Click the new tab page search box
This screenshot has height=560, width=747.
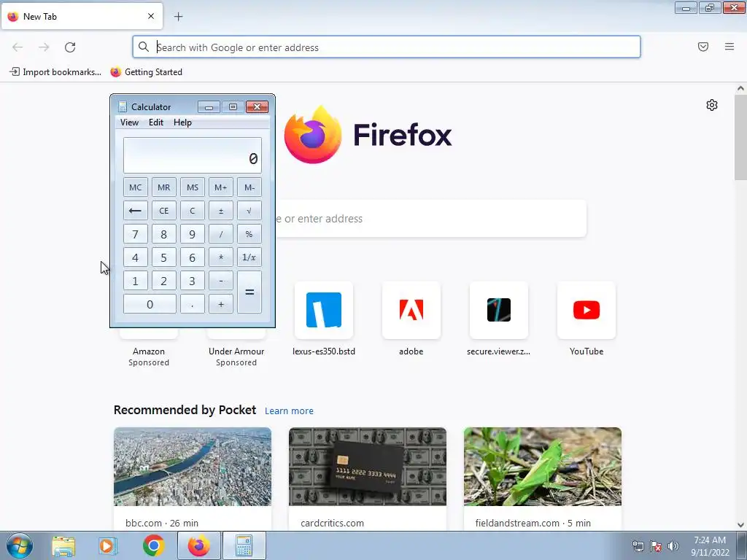click(430, 219)
